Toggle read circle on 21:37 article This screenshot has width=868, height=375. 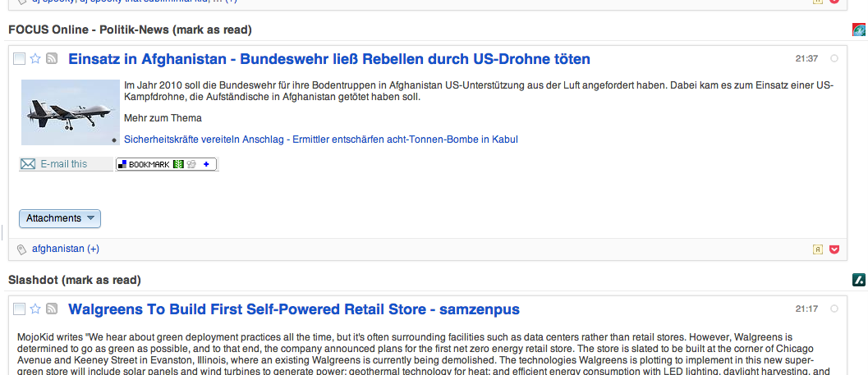834,58
